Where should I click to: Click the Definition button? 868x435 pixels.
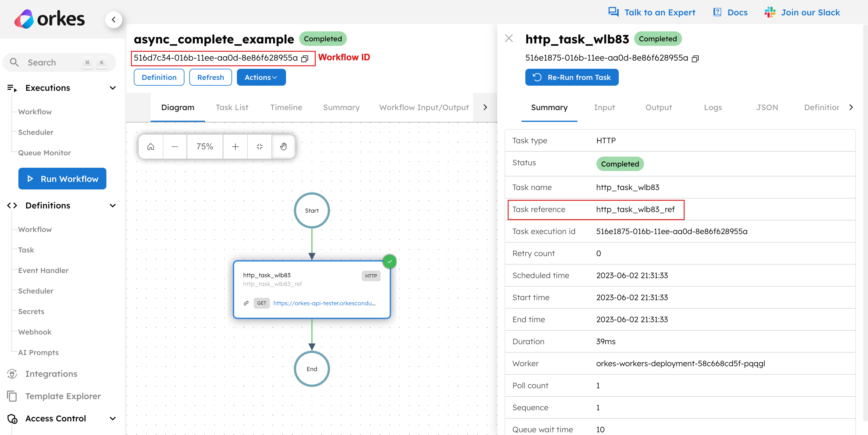click(159, 77)
